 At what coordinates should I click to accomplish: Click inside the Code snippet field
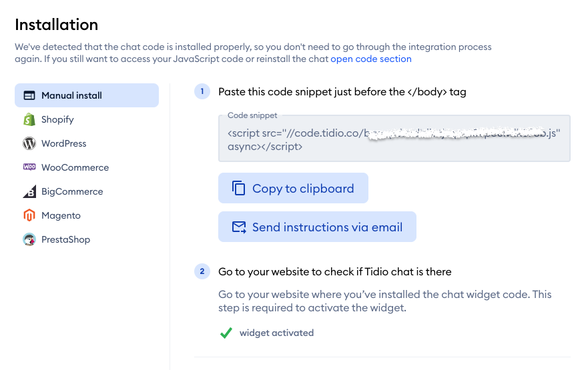(394, 140)
